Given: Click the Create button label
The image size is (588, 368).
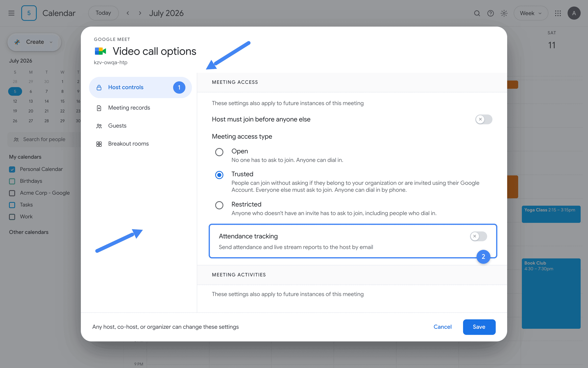Looking at the screenshot, I should 35,42.
